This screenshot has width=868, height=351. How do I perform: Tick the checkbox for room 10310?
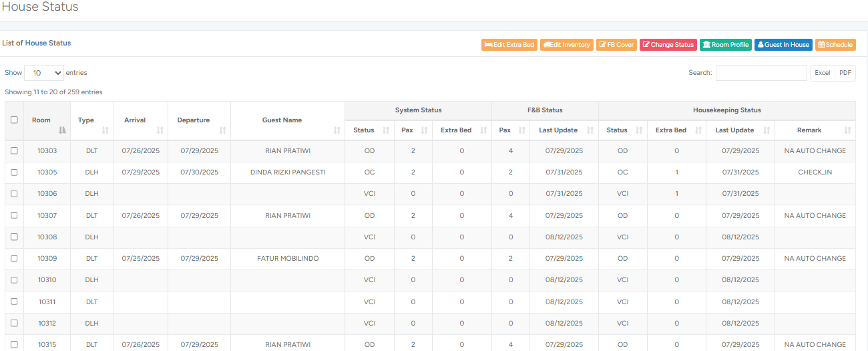point(14,280)
